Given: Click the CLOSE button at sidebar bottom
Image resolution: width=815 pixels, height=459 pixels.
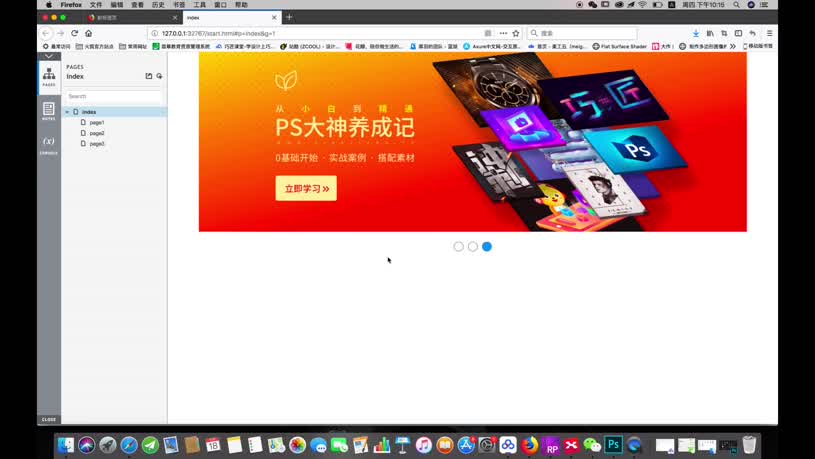Looking at the screenshot, I should 49,419.
